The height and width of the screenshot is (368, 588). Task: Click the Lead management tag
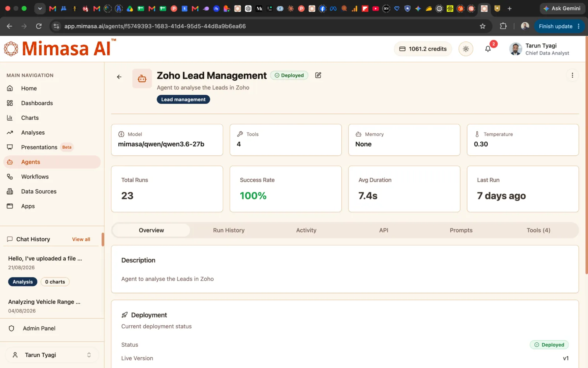[x=183, y=99]
